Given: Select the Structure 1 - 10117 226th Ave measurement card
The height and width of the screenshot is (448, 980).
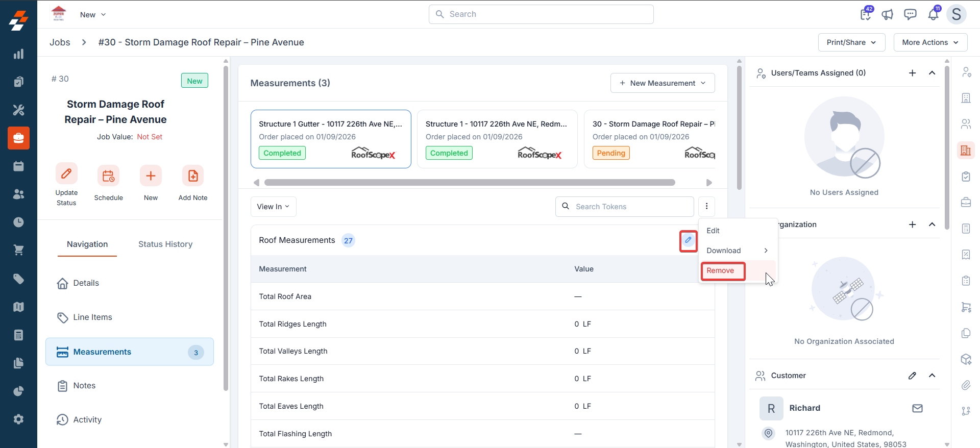Looking at the screenshot, I should pos(497,139).
